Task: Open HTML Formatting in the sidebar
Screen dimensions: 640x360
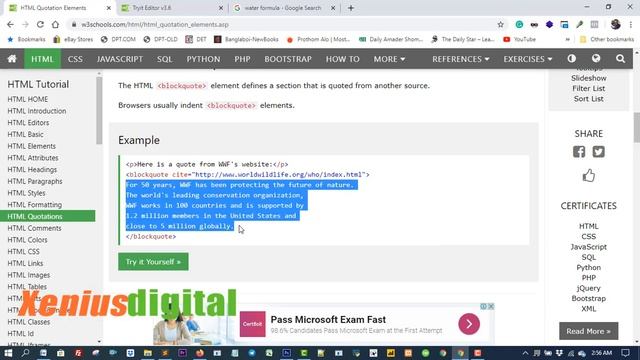Action: [35, 204]
